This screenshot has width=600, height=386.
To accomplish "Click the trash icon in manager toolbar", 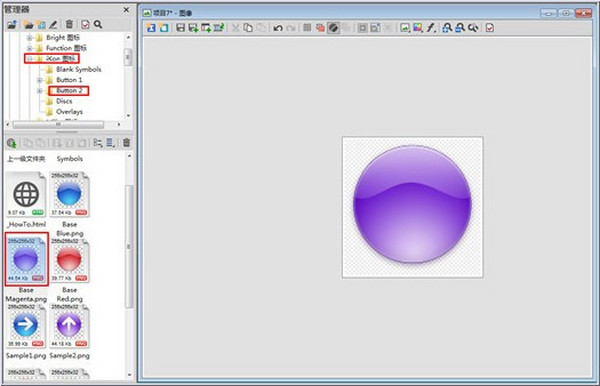I will point(69,24).
